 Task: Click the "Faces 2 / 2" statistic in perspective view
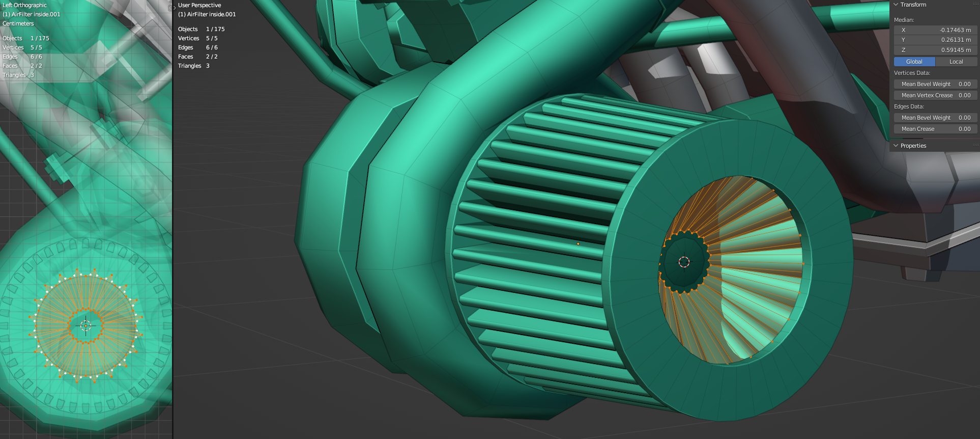198,57
